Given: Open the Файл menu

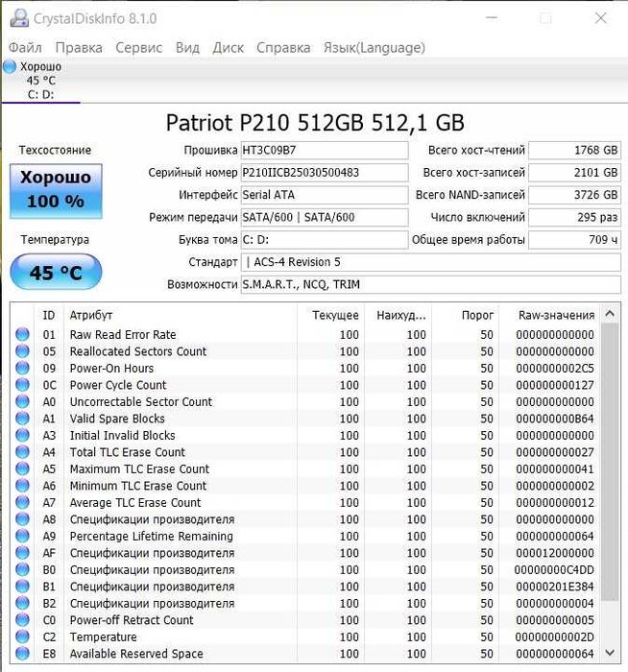Looking at the screenshot, I should coord(25,48).
